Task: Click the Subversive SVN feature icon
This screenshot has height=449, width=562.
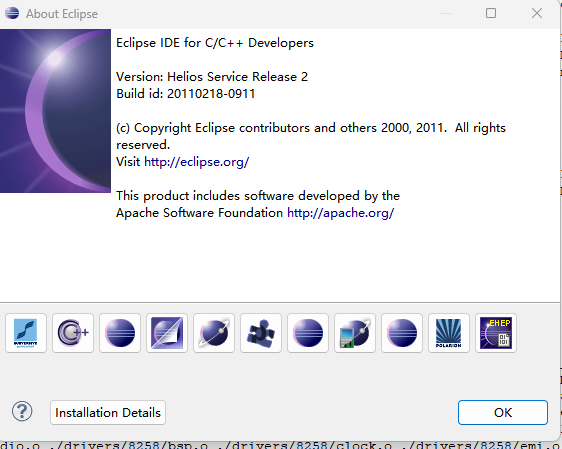Action: (26, 333)
